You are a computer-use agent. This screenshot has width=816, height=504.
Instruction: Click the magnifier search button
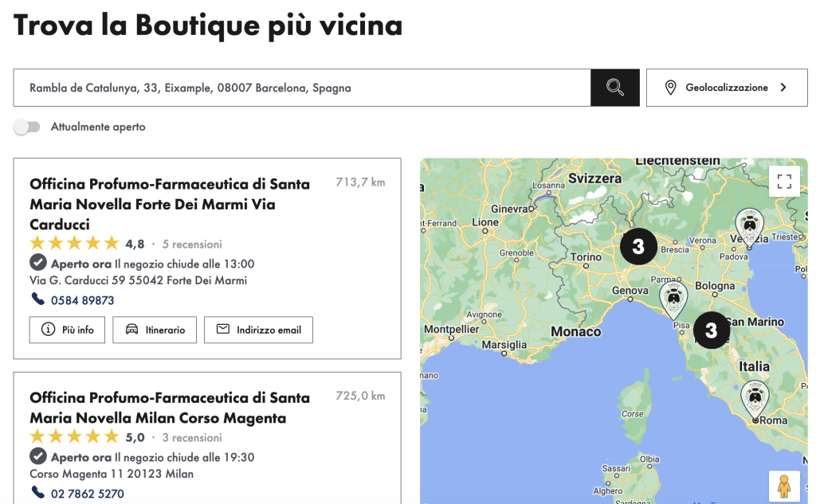tap(614, 88)
